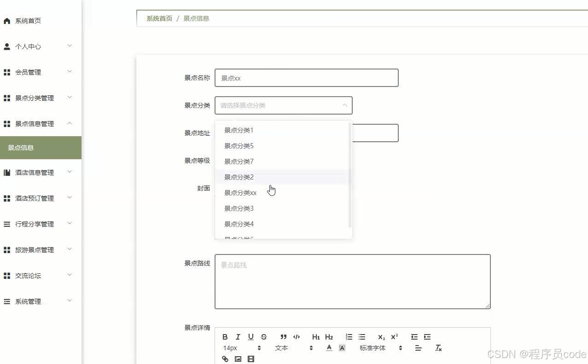Clear text formatting in editor

coord(438,348)
